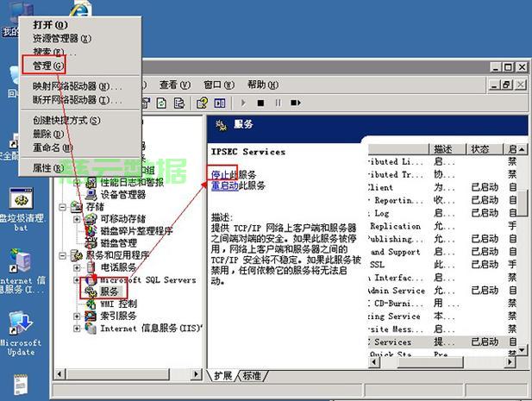Click services list scroll right arrow

(510, 362)
